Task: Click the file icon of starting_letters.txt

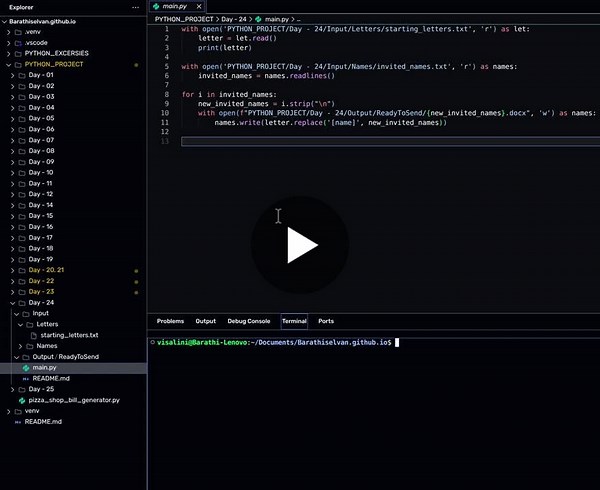Action: (34, 335)
